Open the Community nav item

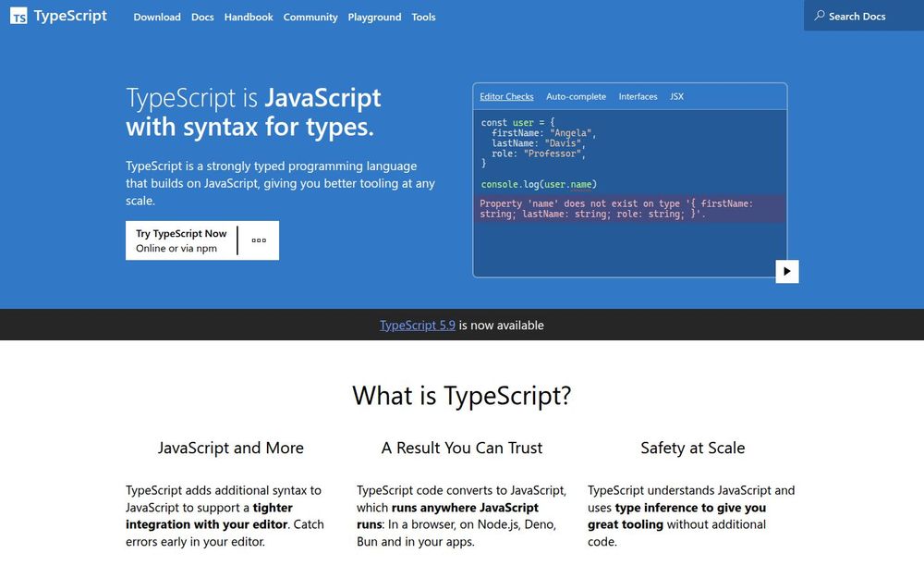(310, 17)
